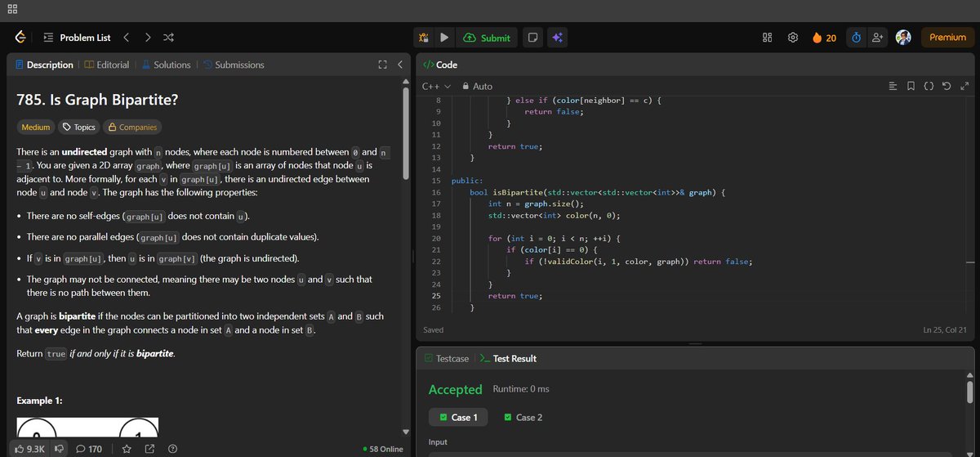Reset code to default with the undo icon

coord(947,86)
